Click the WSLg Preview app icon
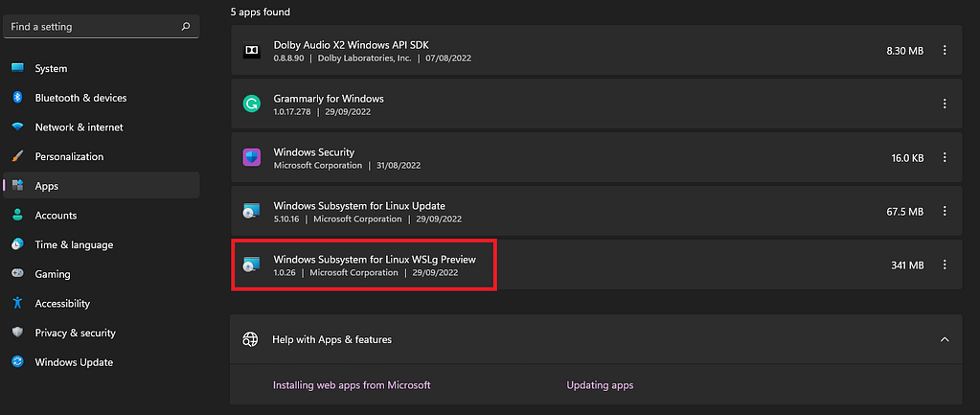Screen dimensions: 980x415 pyautogui.click(x=251, y=265)
